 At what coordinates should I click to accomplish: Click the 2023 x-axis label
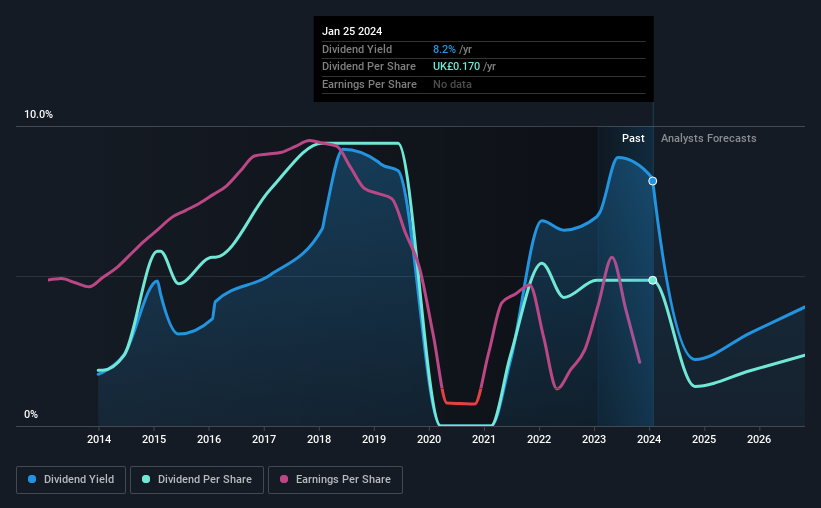click(594, 439)
